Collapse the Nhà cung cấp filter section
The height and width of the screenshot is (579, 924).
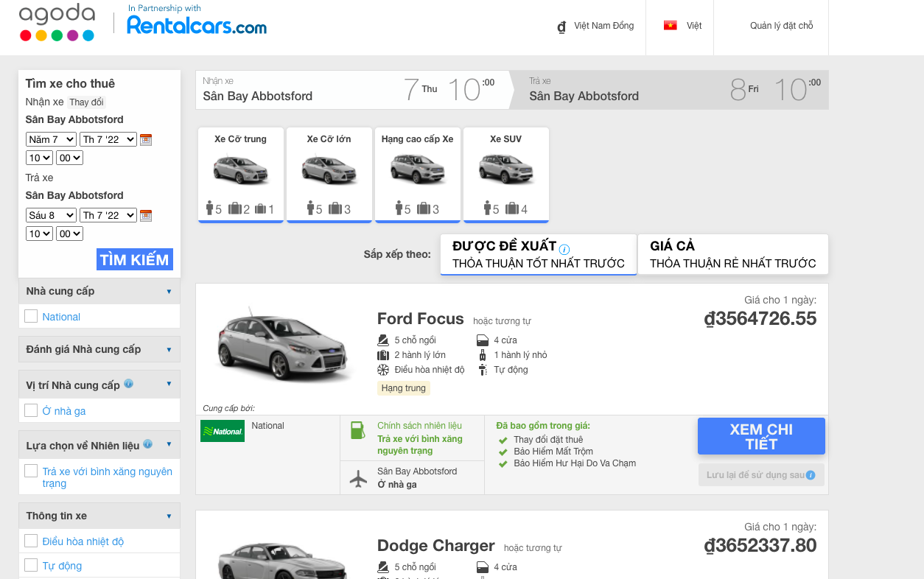169,291
